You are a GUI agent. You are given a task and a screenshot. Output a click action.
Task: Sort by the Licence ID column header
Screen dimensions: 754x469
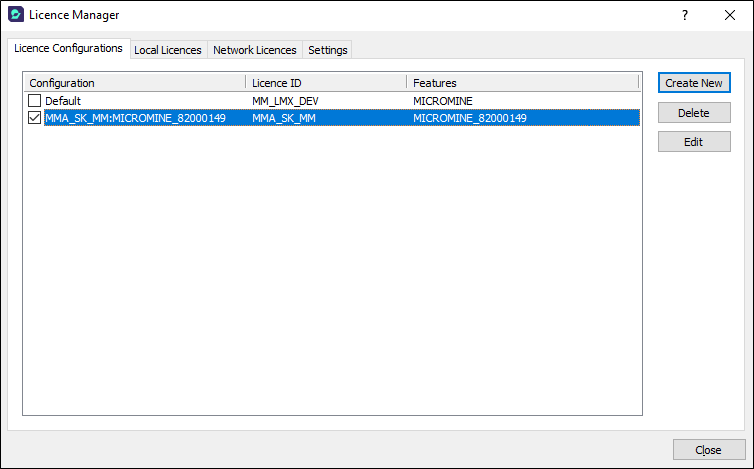coord(326,83)
